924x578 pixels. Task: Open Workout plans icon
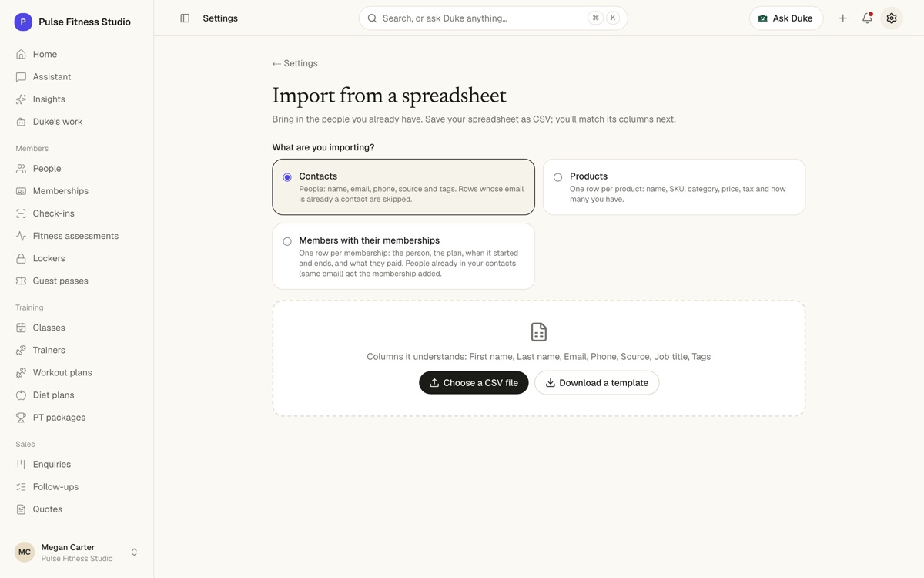point(21,373)
